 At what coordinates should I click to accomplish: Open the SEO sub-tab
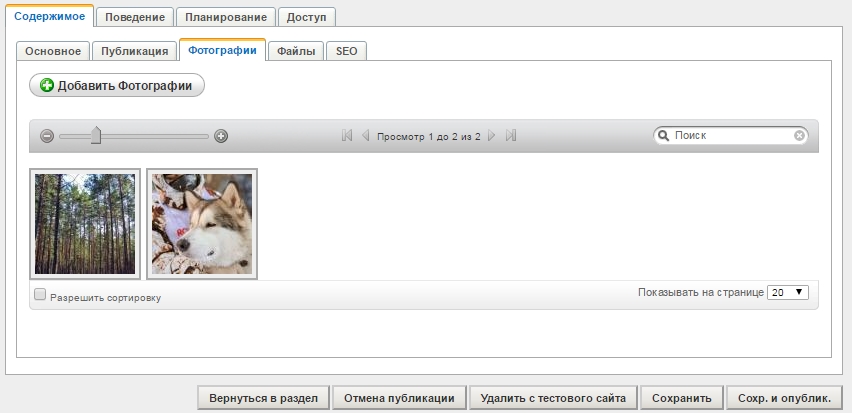[346, 51]
